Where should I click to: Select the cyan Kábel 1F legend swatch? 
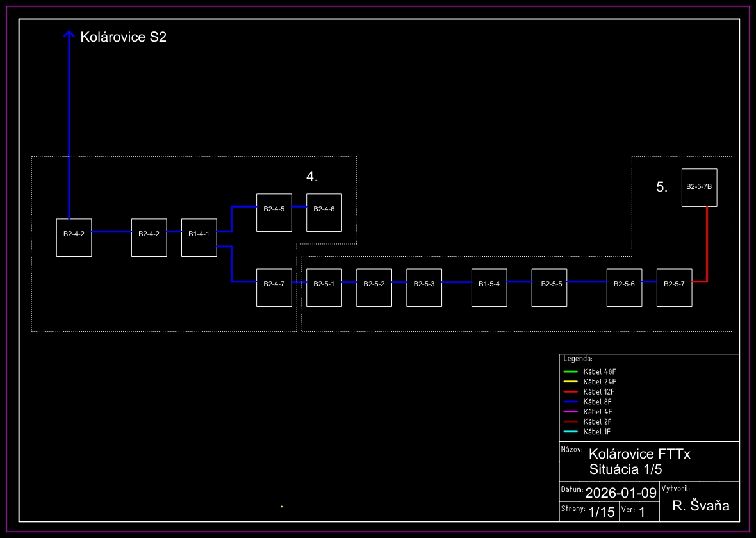point(571,432)
